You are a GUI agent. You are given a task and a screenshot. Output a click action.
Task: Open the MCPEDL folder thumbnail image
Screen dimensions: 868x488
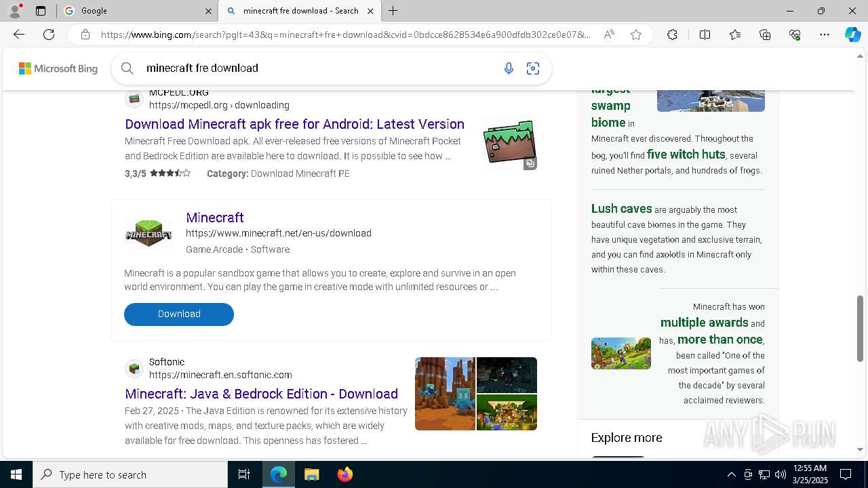pyautogui.click(x=510, y=142)
